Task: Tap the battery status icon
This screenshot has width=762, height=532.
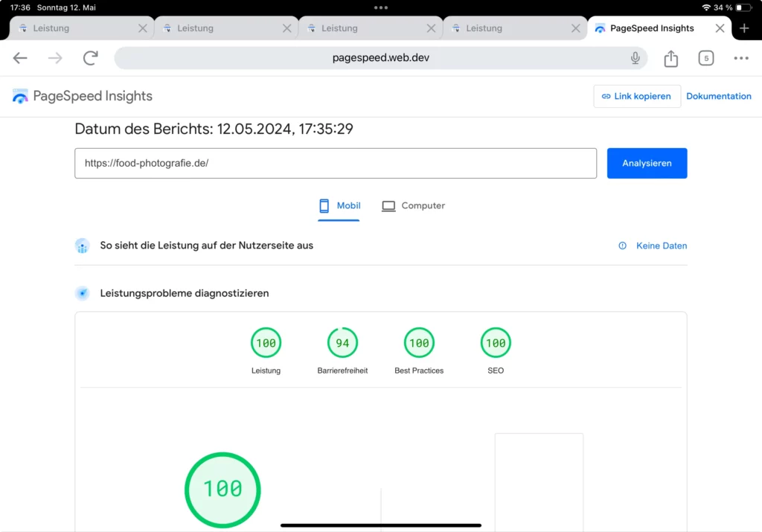Action: pyautogui.click(x=743, y=7)
